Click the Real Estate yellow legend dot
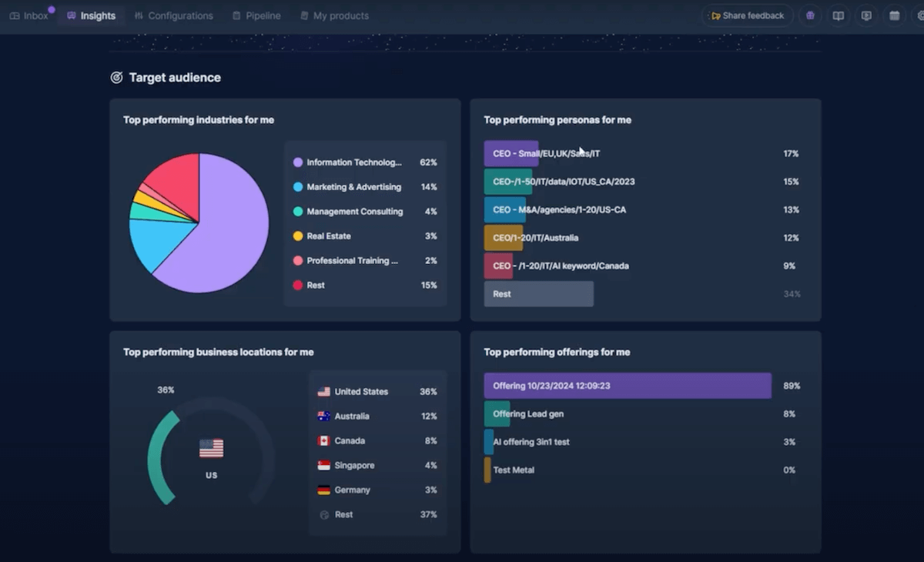The image size is (924, 562). click(298, 236)
